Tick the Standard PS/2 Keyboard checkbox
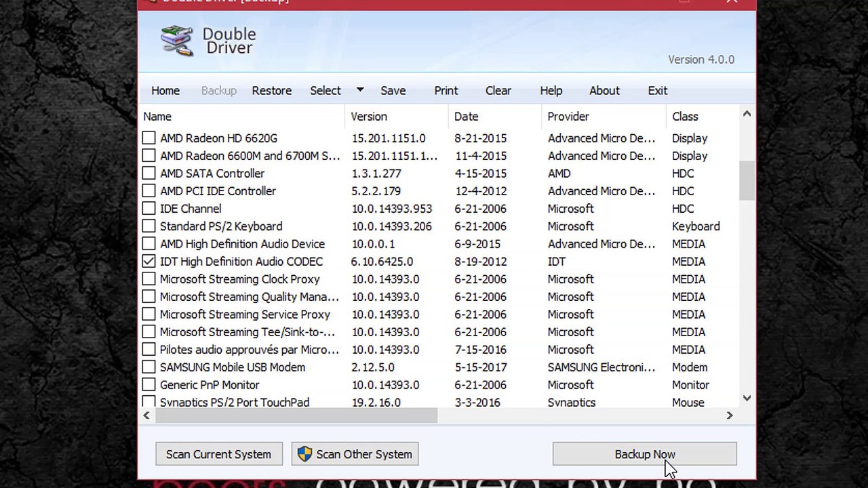 click(x=149, y=226)
